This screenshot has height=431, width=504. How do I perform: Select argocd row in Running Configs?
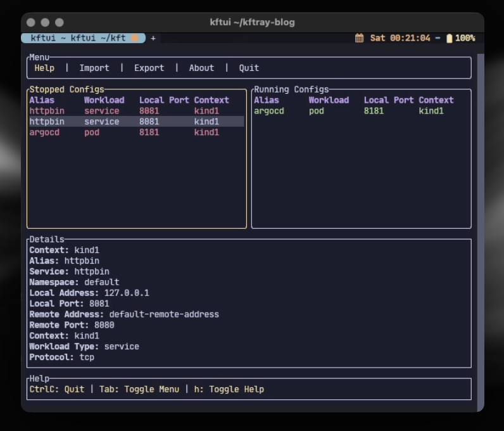[x=361, y=111]
